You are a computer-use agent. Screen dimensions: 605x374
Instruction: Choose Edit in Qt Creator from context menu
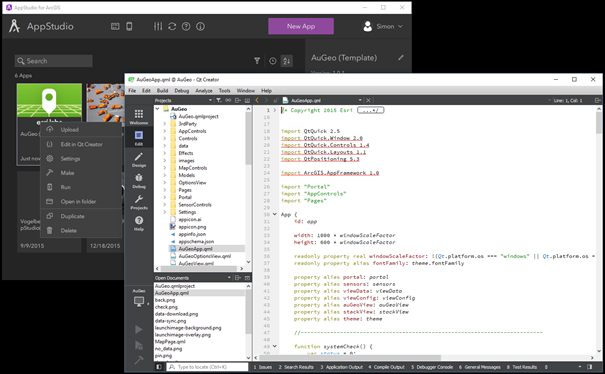click(x=81, y=144)
